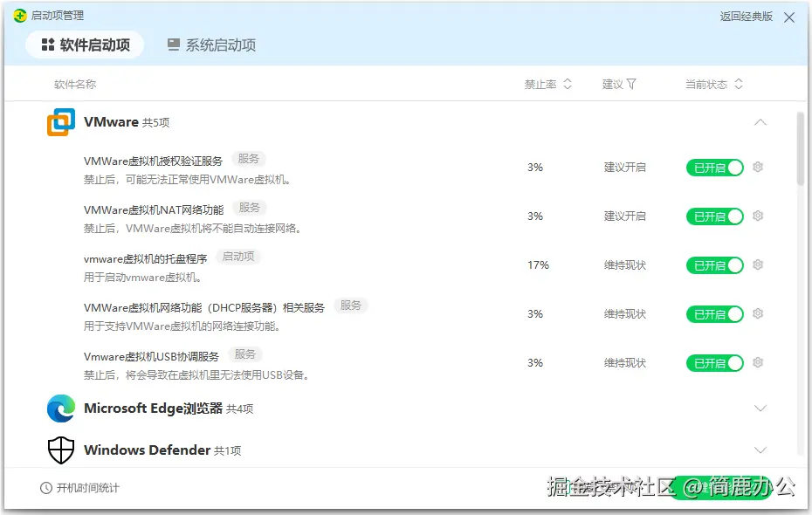Image resolution: width=812 pixels, height=515 pixels.
Task: Select VMWare虚拟机NAT网络功能 item name
Action: click(154, 210)
